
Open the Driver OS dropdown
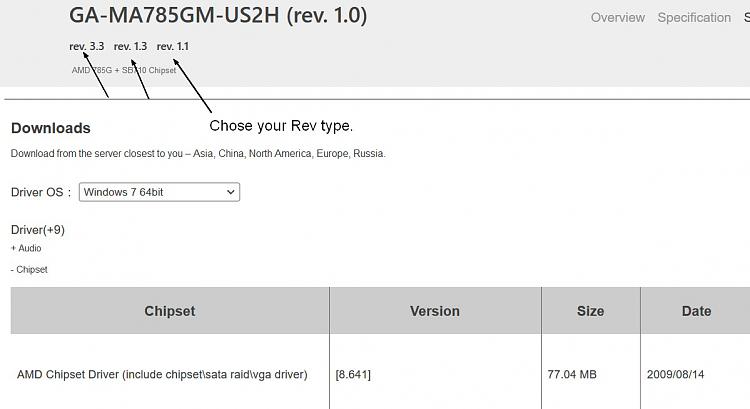(x=159, y=192)
